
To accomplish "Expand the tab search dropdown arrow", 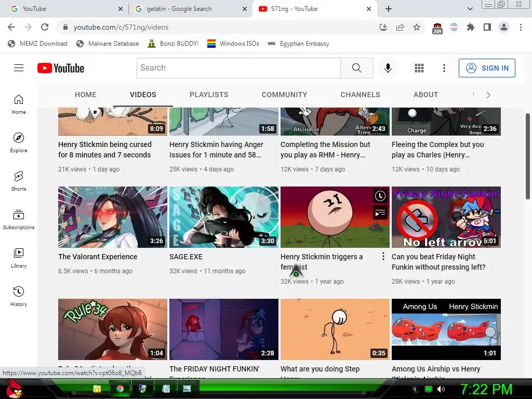I will click(470, 9).
